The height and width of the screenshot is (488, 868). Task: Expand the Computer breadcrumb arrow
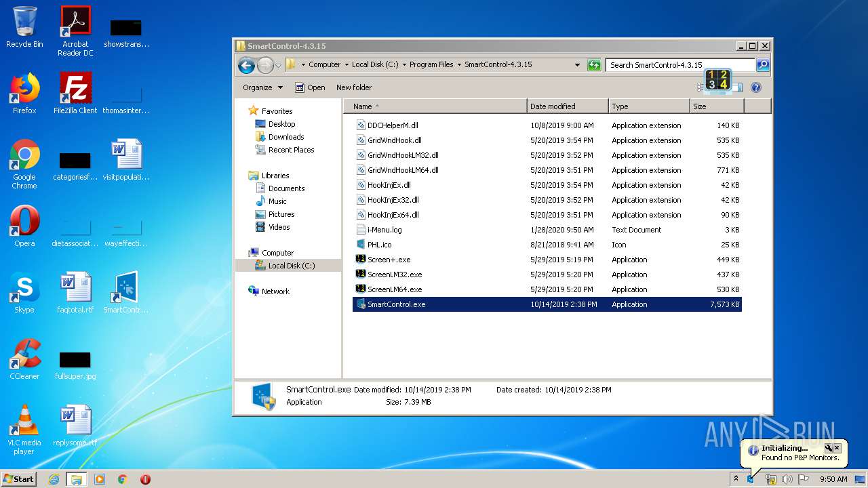click(x=346, y=65)
